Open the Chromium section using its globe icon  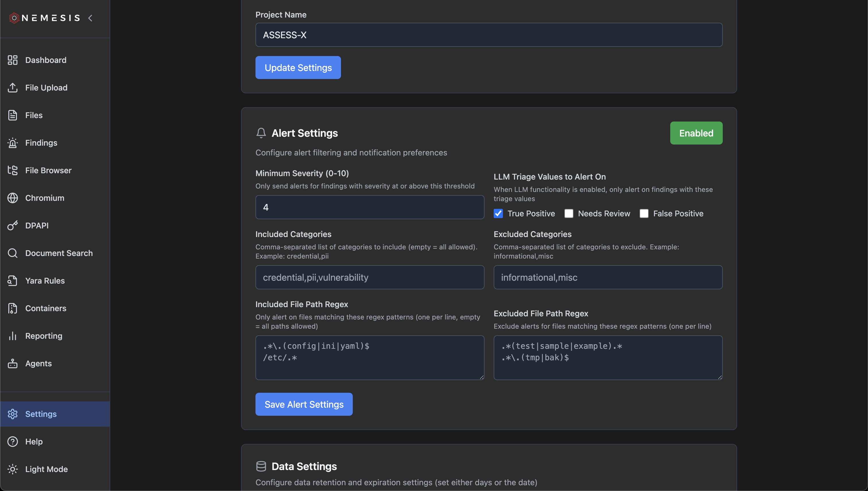12,198
